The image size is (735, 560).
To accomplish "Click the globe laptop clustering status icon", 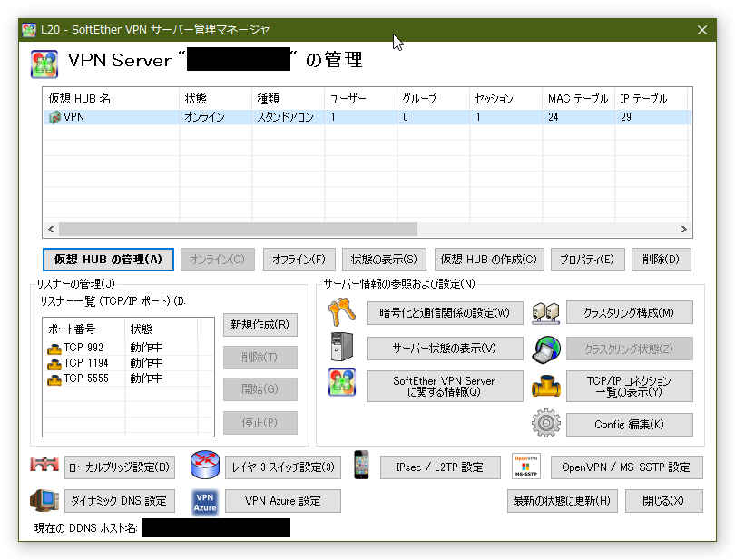I will point(546,349).
